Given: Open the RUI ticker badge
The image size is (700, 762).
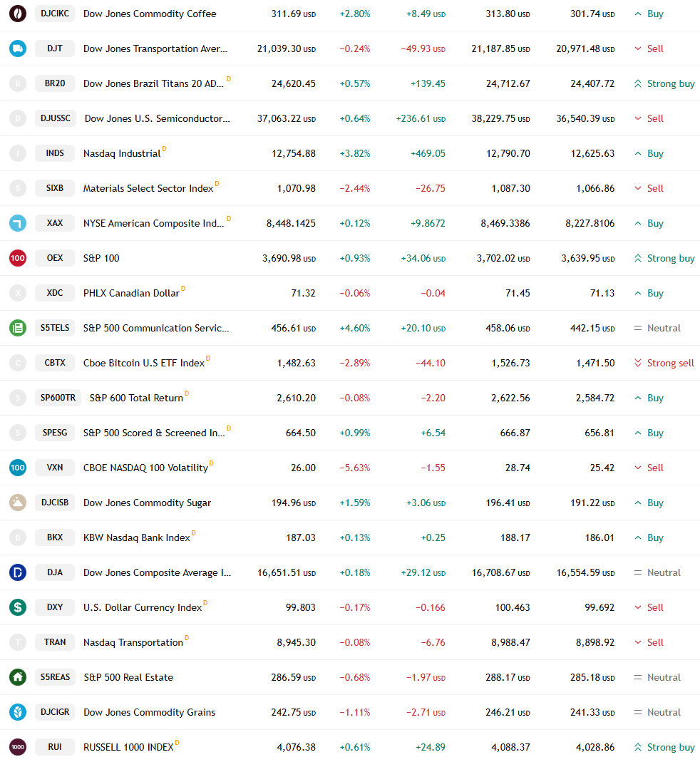Looking at the screenshot, I should pyautogui.click(x=55, y=747).
